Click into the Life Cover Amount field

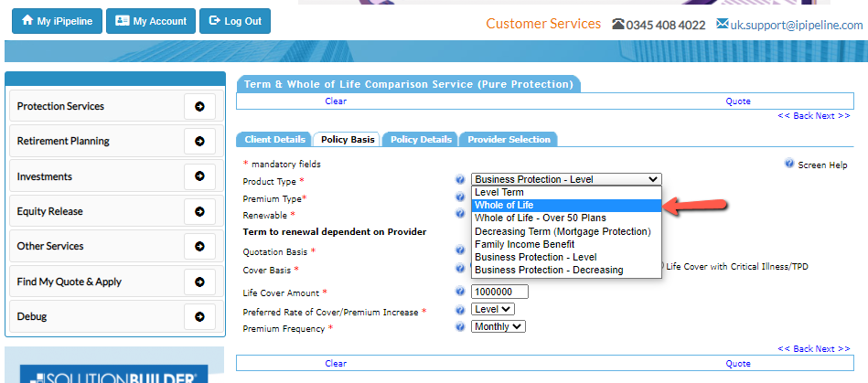(499, 293)
